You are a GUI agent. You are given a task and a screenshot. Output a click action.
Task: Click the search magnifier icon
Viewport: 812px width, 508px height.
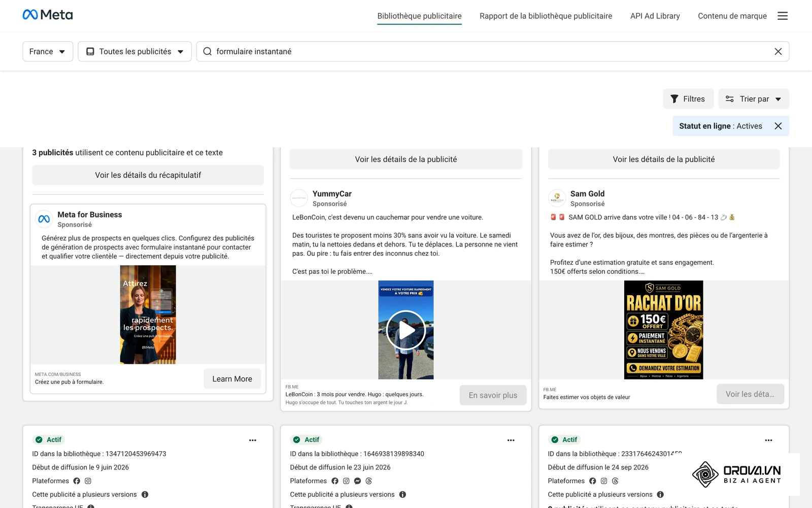207,51
